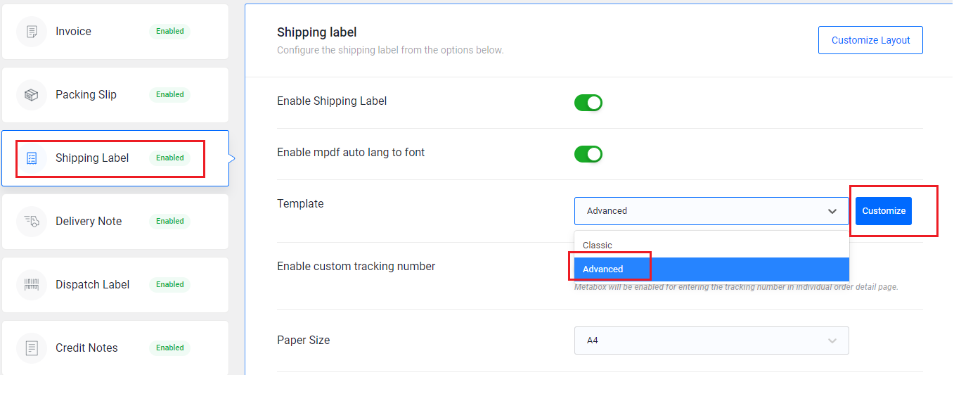Screen dimensions: 980x420
Task: Click the Enabled badge beside Invoice
Action: pyautogui.click(x=170, y=32)
